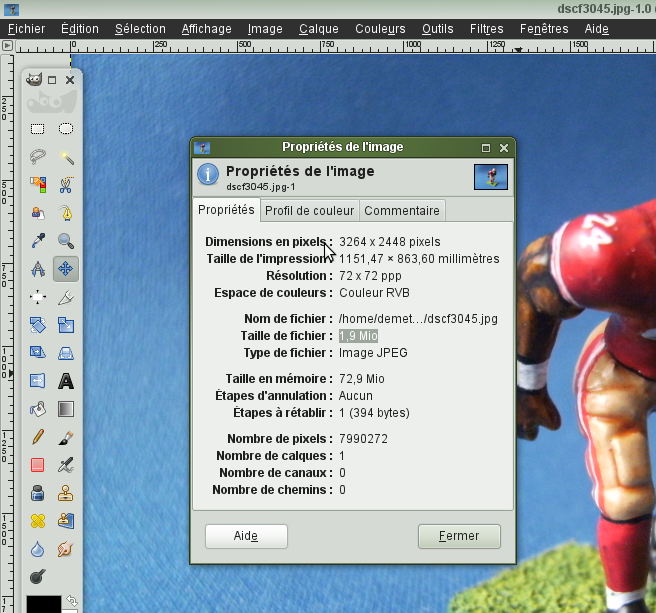656x613 pixels.
Task: Click the file path '/home/demet.../dscf3045.jpg'
Action: click(418, 319)
